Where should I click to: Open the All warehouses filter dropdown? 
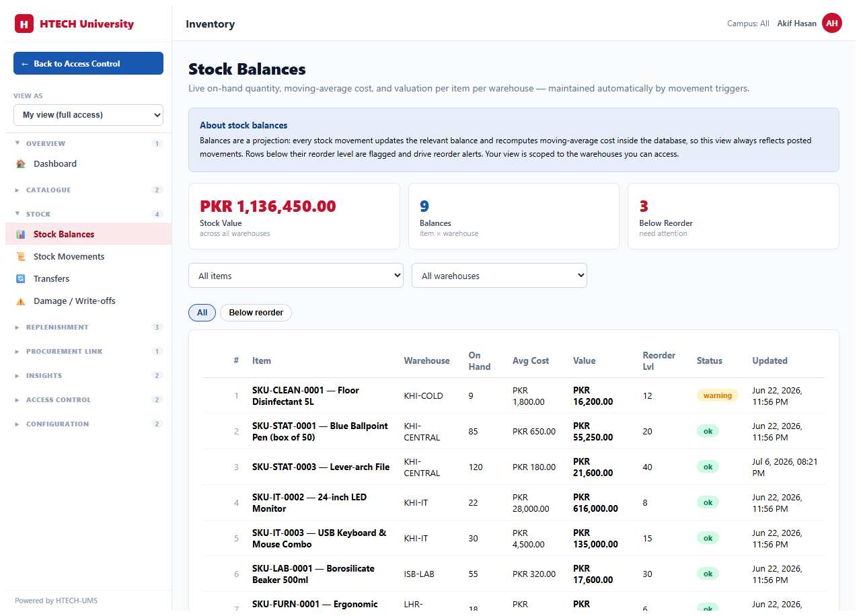coord(499,275)
